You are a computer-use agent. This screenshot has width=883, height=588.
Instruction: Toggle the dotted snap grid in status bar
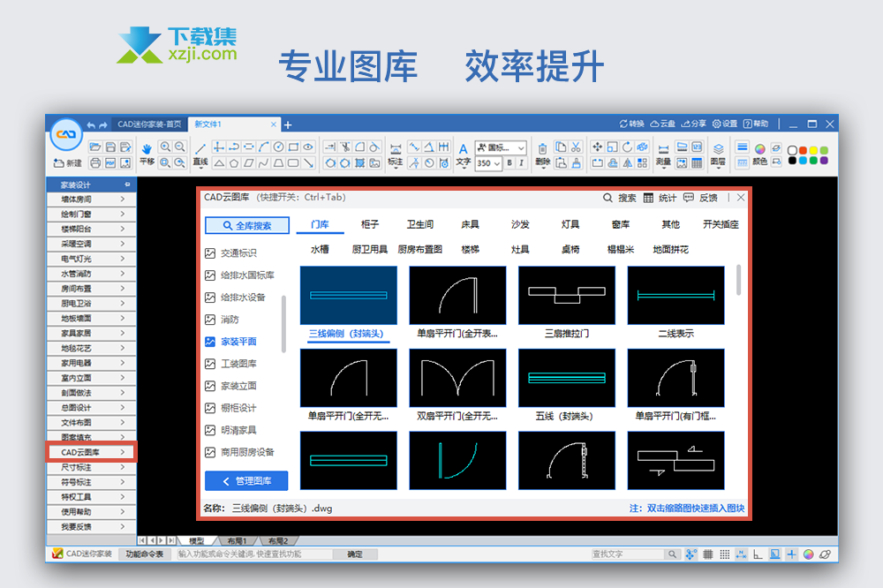(725, 554)
